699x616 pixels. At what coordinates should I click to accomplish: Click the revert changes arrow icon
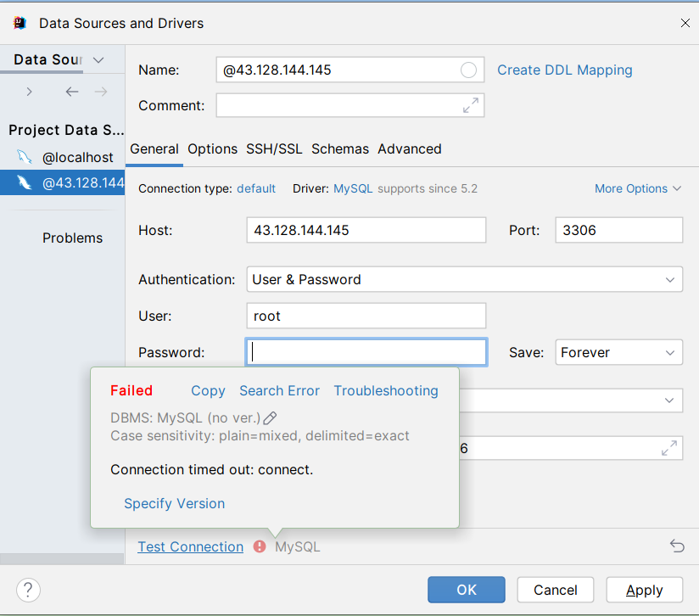click(677, 546)
